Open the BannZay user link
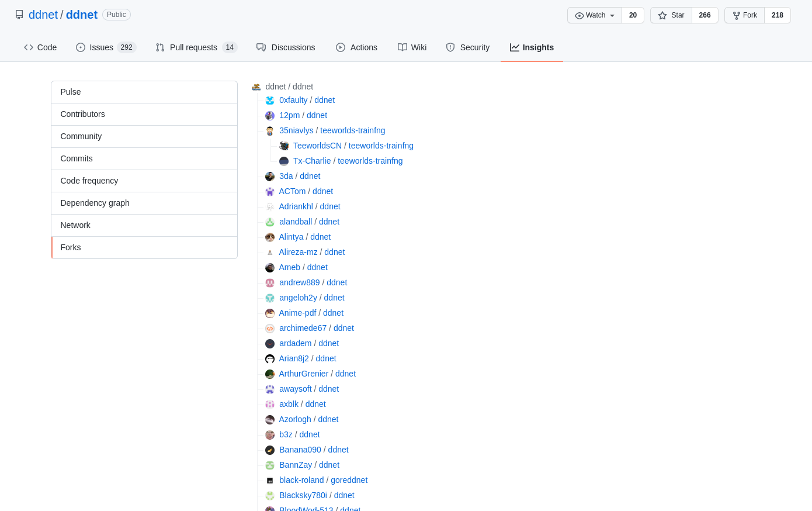812x511 pixels. (296, 465)
